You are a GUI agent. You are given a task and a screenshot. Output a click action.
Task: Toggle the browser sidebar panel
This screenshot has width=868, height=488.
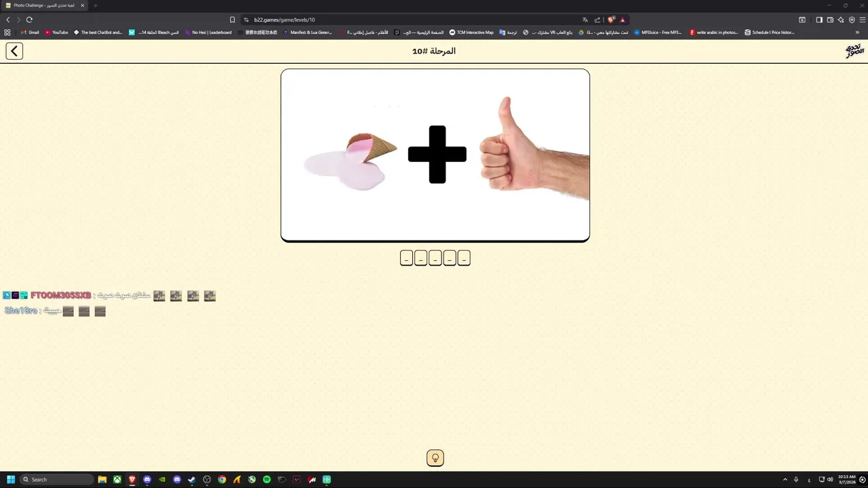pyautogui.click(x=819, y=20)
